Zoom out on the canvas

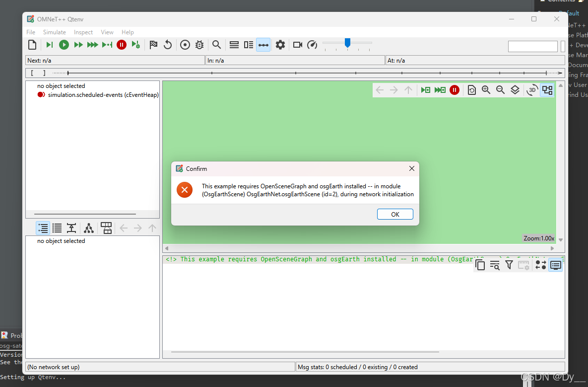point(500,90)
